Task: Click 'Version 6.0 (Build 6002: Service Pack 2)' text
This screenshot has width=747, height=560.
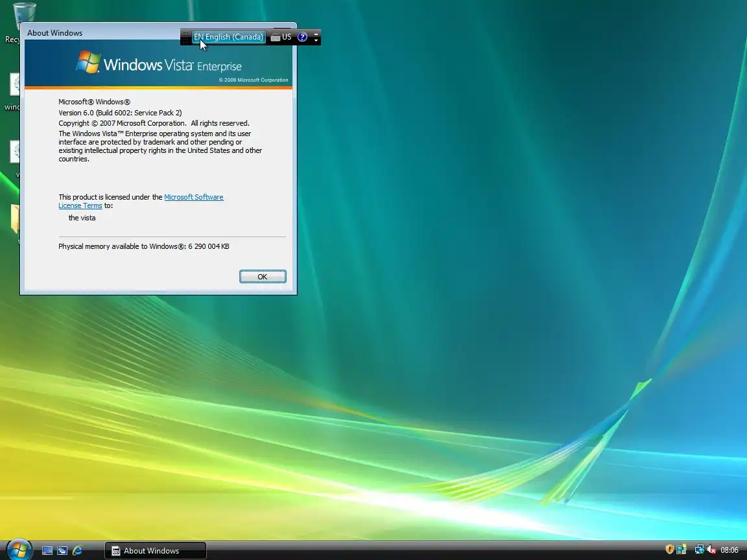Action: 120,113
